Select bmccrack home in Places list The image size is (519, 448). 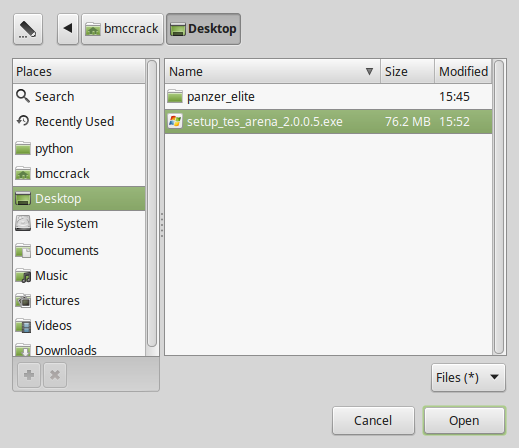point(79,173)
